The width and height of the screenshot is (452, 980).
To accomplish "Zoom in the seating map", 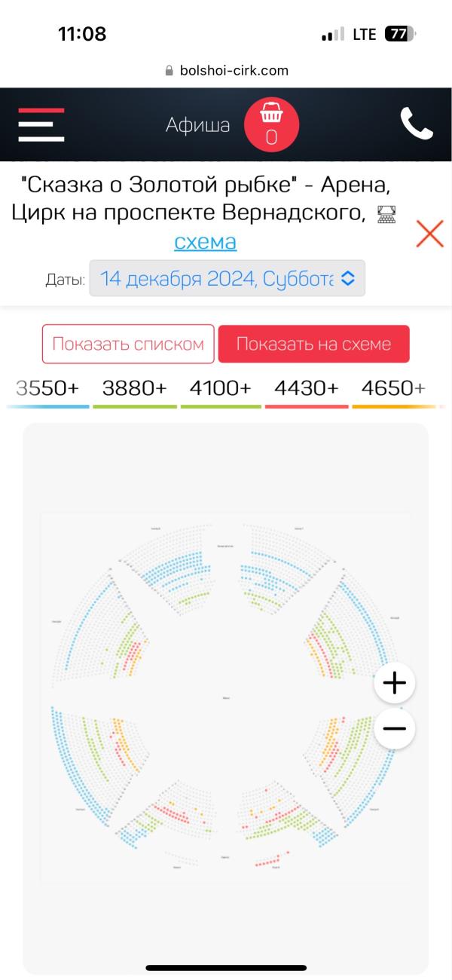I will 394,683.
